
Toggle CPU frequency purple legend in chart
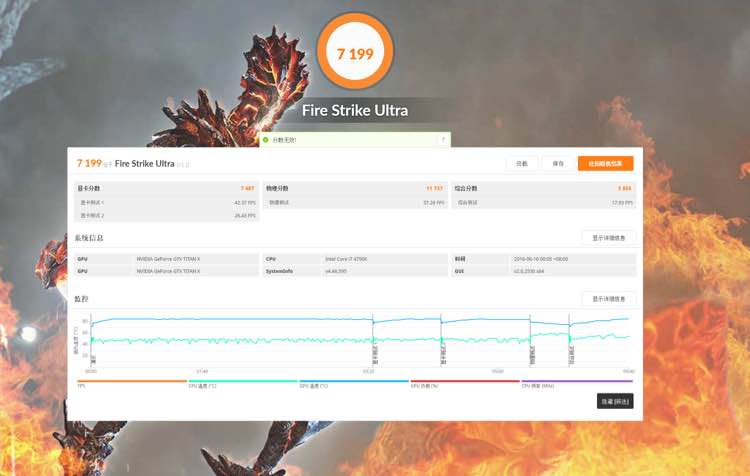pos(577,384)
